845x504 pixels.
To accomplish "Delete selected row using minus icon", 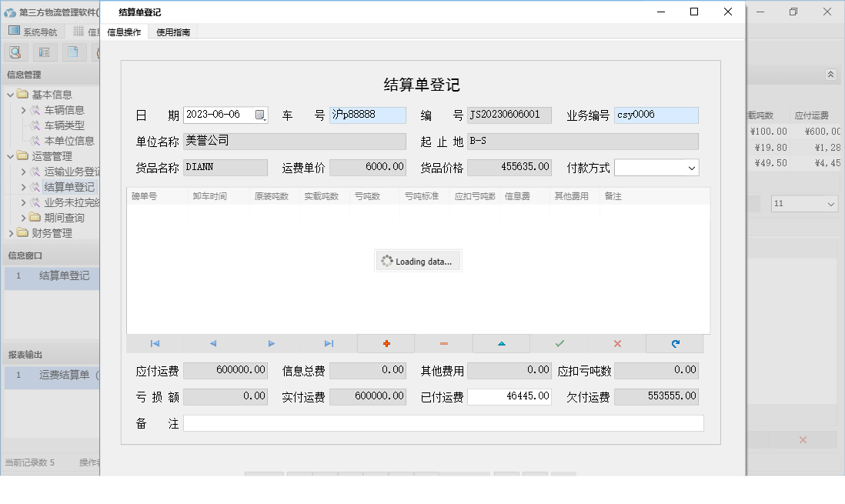I will [x=443, y=343].
